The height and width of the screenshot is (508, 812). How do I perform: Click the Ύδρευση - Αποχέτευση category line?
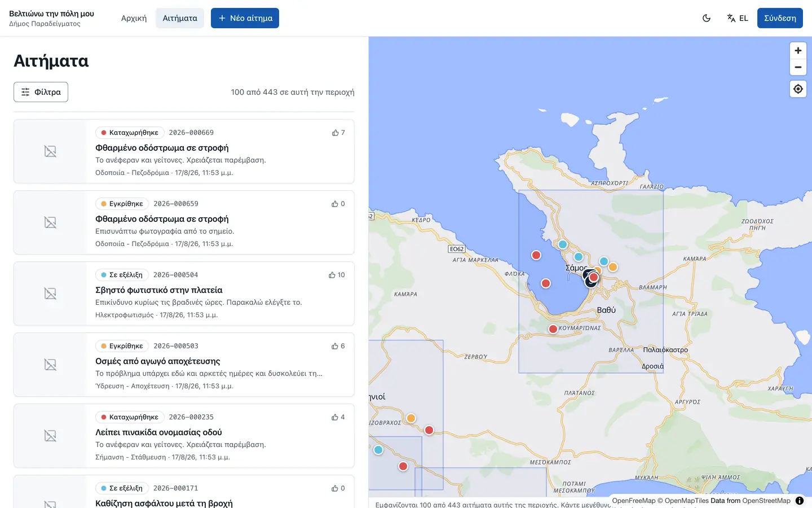pos(164,386)
